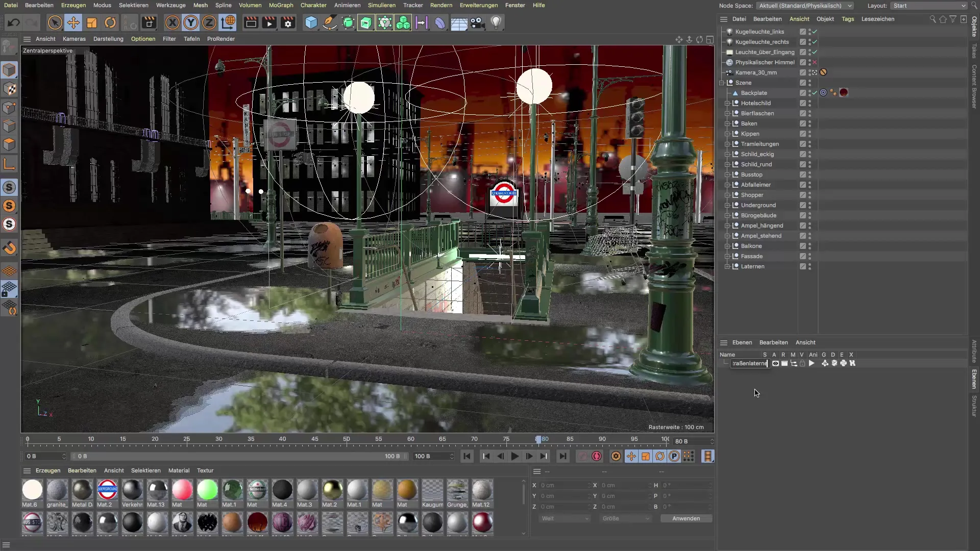Open the Node Space dropdown

tap(805, 6)
